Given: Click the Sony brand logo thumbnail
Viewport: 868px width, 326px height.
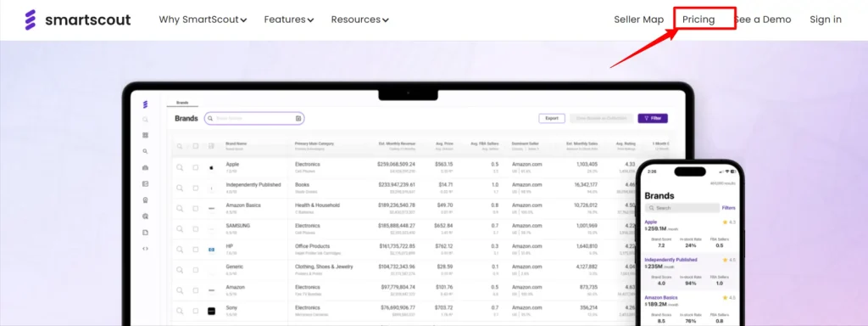Looking at the screenshot, I should point(211,311).
